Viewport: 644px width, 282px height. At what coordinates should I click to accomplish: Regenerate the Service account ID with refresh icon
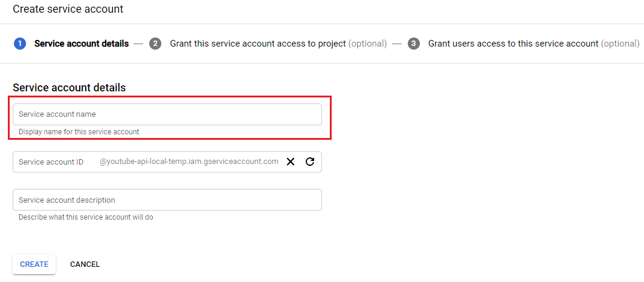(310, 162)
